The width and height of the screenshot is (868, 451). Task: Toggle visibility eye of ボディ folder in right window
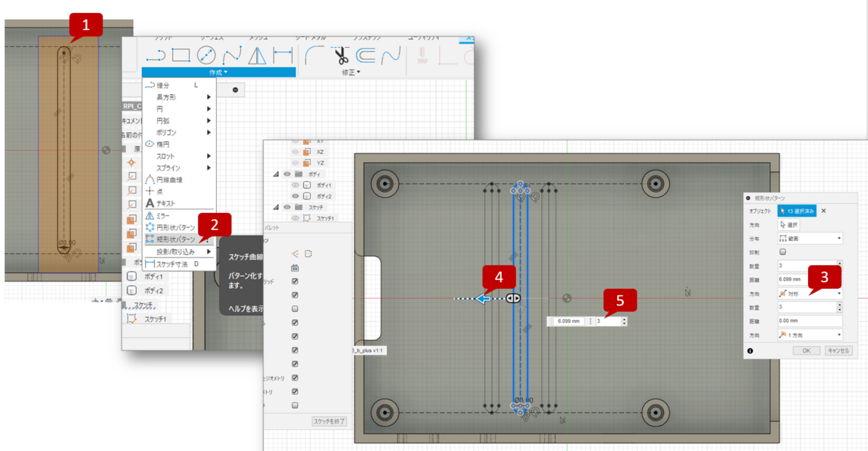tap(286, 174)
